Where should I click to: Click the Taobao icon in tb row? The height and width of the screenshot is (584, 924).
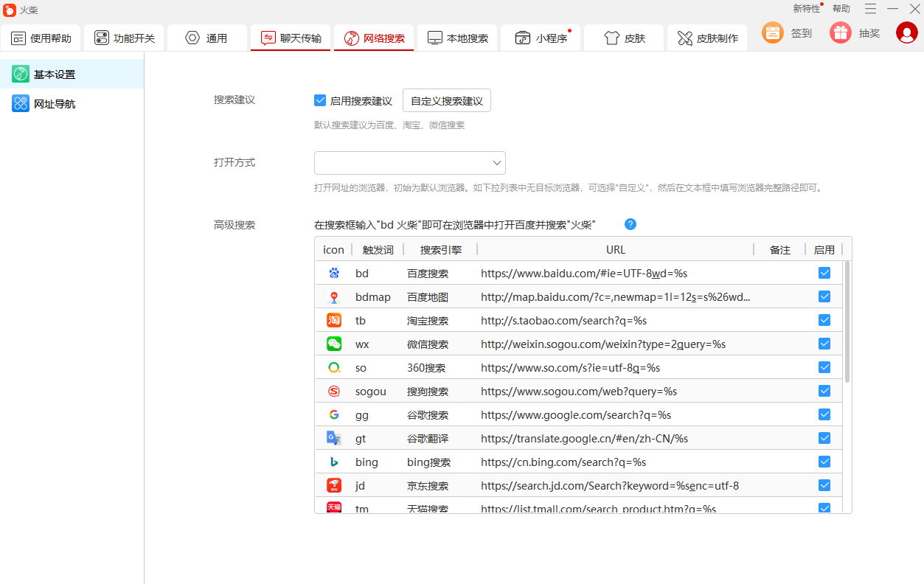click(334, 320)
